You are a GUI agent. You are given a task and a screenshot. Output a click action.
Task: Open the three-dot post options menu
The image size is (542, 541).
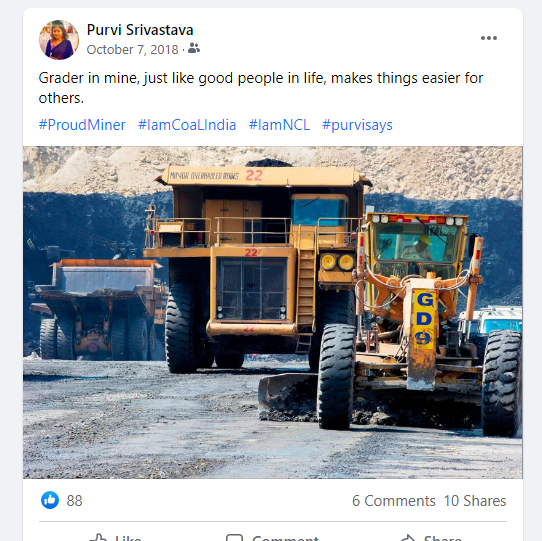[489, 38]
